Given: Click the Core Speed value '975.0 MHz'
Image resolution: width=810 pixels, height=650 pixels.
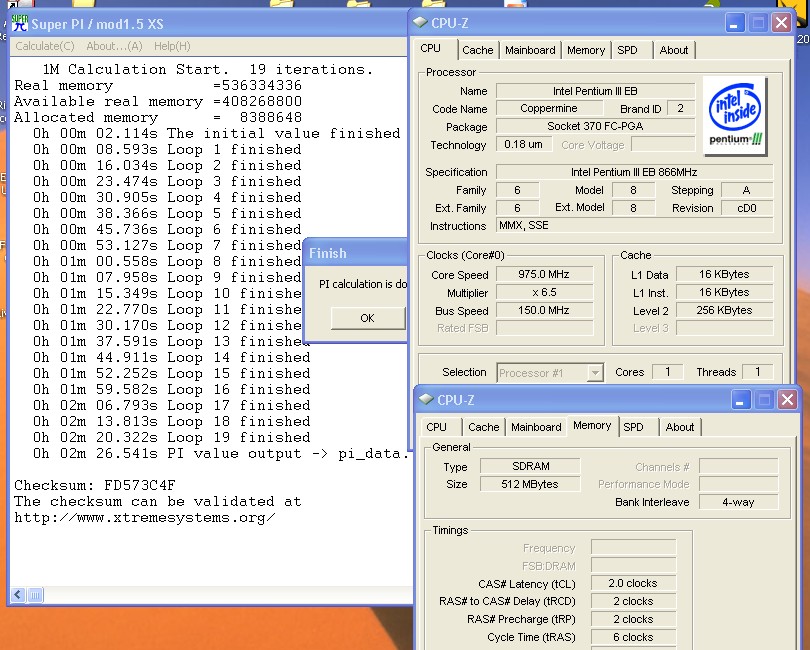Looking at the screenshot, I should click(544, 274).
